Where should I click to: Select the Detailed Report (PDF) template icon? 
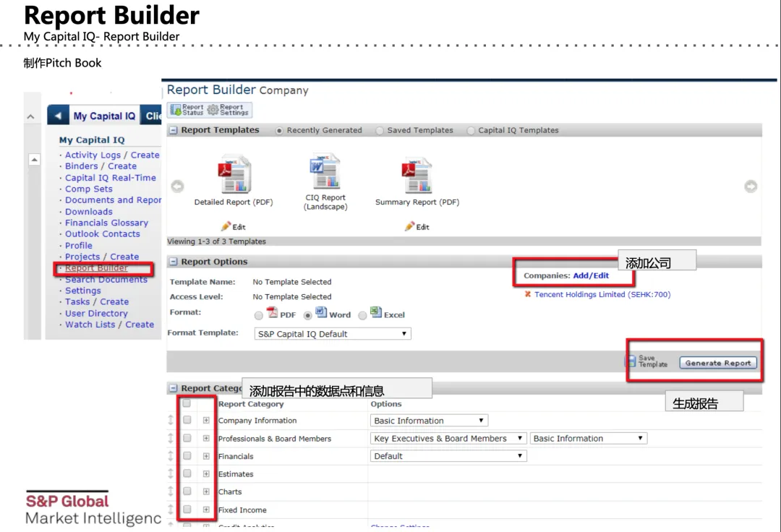click(x=234, y=173)
